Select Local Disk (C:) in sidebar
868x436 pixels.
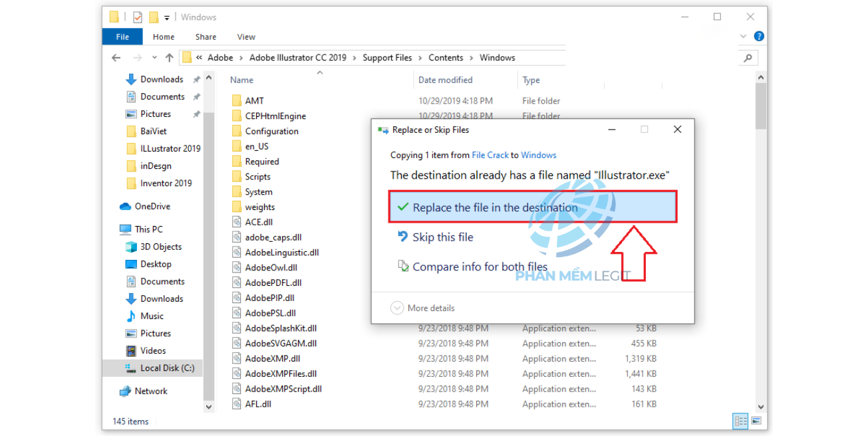(167, 368)
